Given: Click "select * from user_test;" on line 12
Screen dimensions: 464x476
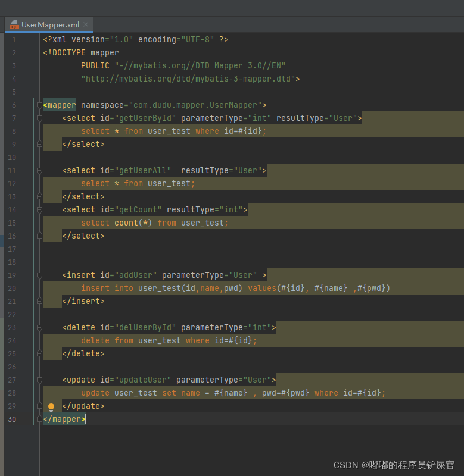Looking at the screenshot, I should pos(138,184).
